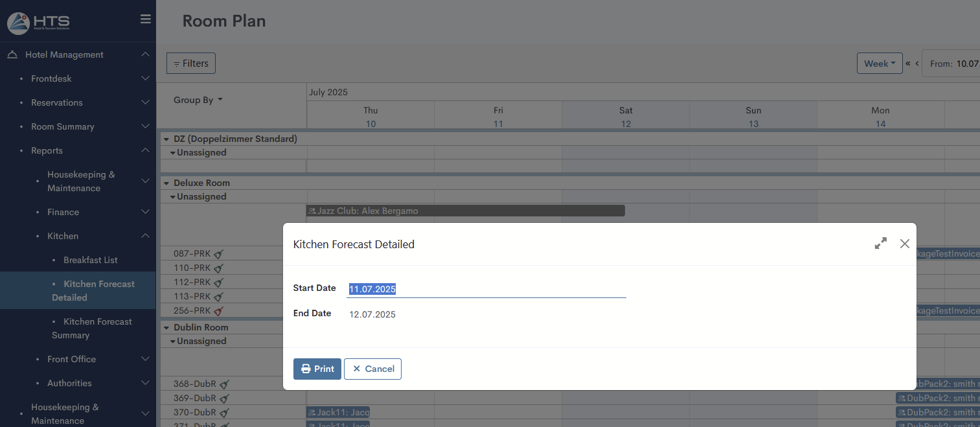Open the Filters panel

tap(190, 63)
